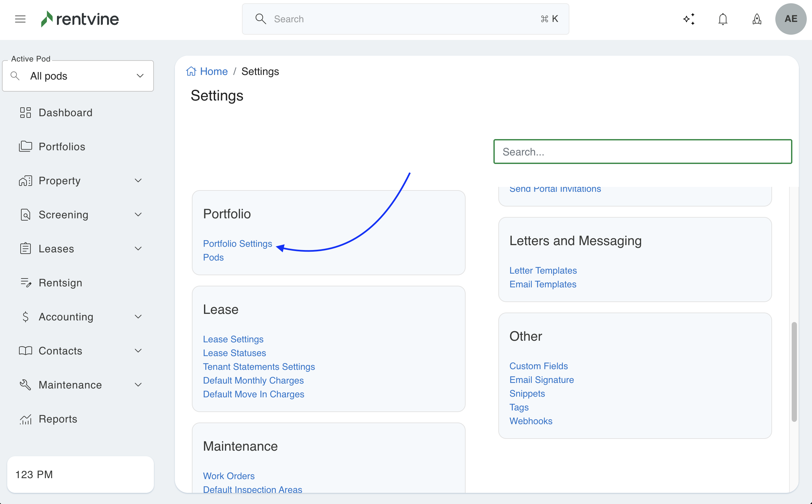Expand the Accounting menu chevron

tap(138, 317)
